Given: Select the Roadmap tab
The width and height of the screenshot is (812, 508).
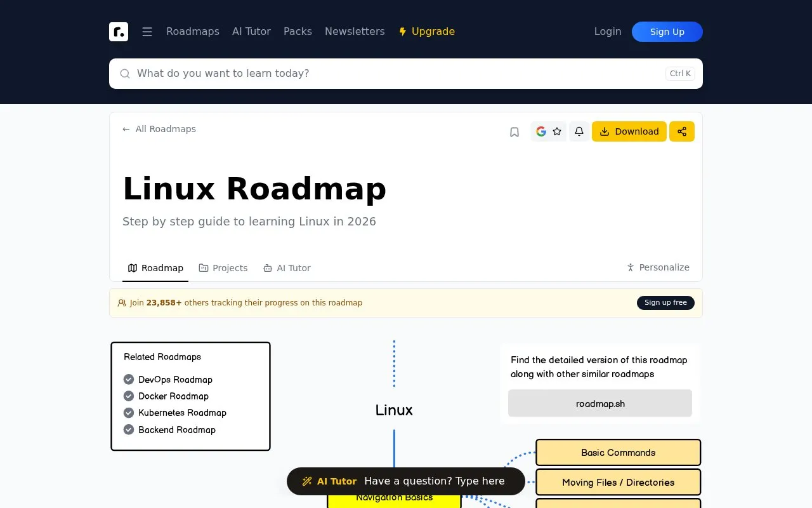Looking at the screenshot, I should click(x=155, y=268).
